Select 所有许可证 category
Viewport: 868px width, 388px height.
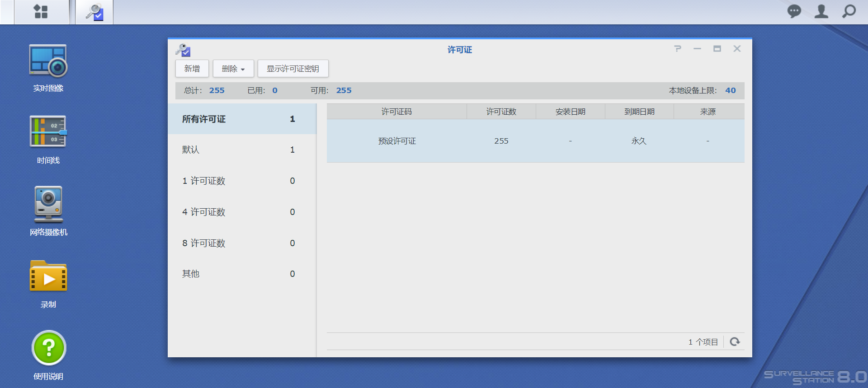pyautogui.click(x=242, y=119)
